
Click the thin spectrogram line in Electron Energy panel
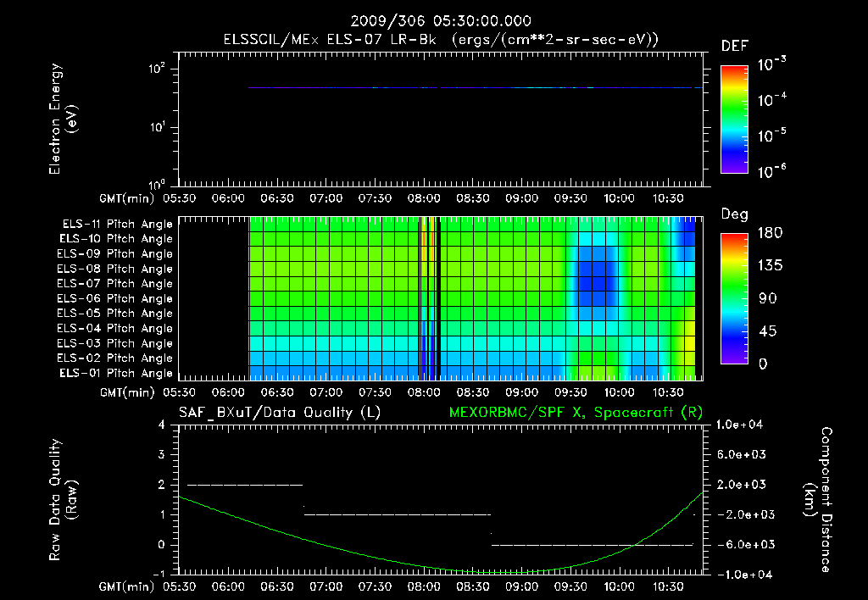tap(475, 87)
